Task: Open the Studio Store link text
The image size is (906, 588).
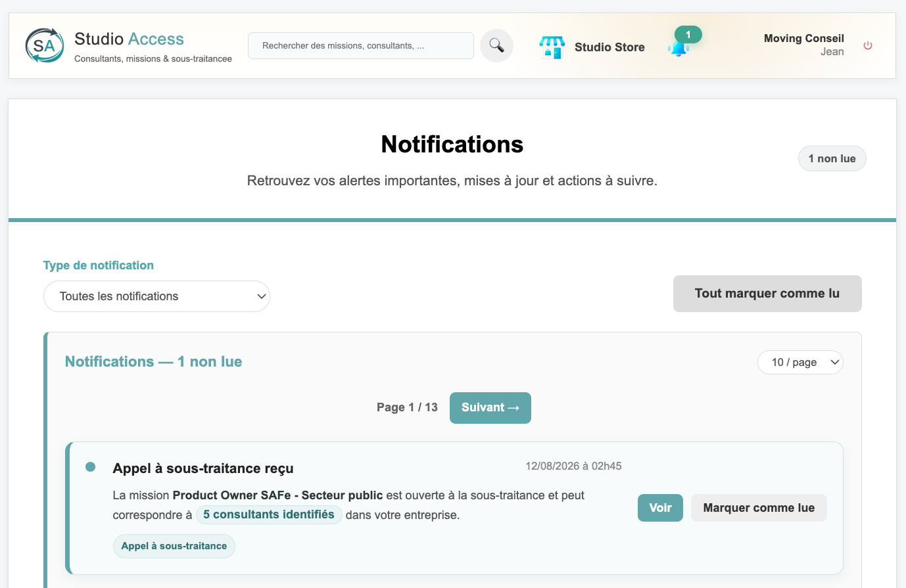Action: click(x=609, y=47)
